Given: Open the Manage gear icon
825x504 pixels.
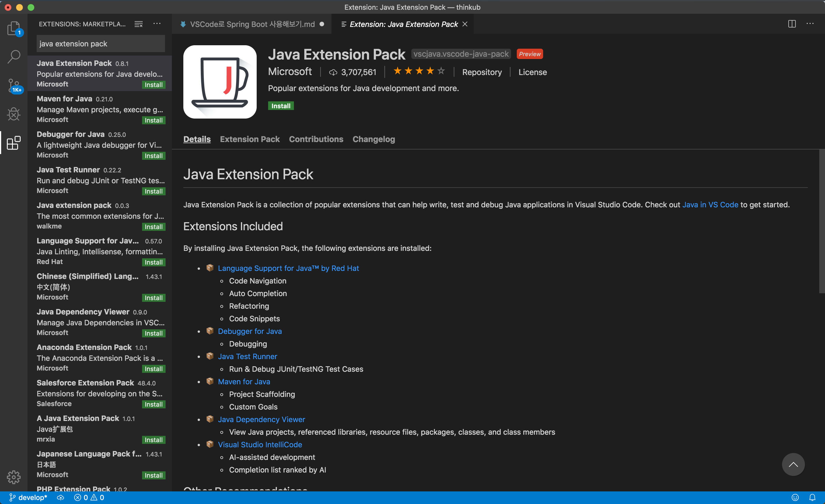Looking at the screenshot, I should coord(14,477).
